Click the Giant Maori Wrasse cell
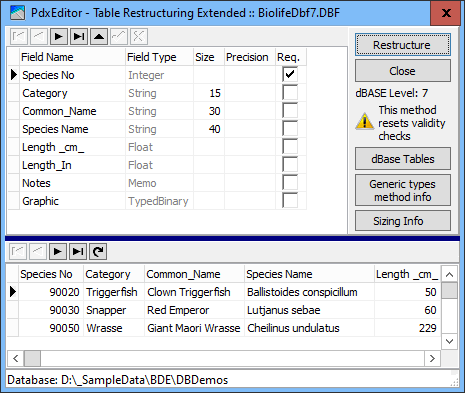Image resolution: width=465 pixels, height=393 pixels. pos(194,328)
